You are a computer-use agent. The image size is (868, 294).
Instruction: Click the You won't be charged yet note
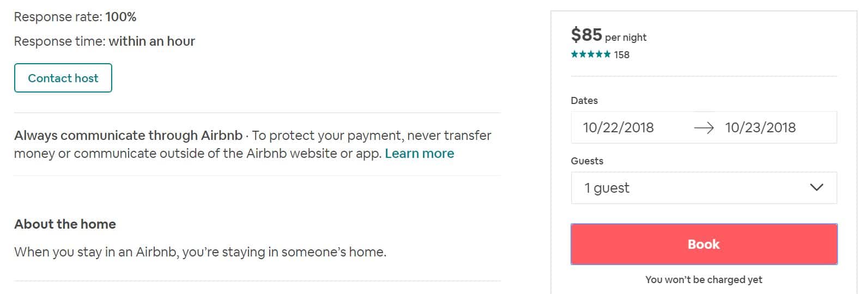703,279
